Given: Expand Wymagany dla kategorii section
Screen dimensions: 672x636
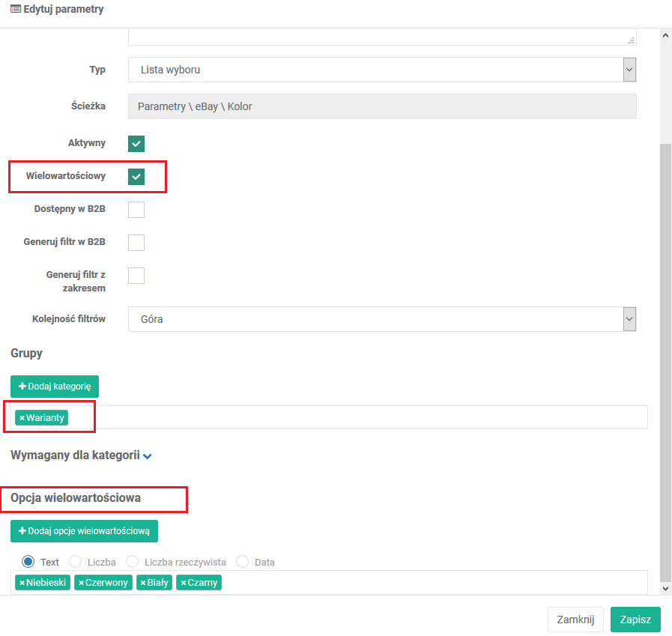Looking at the screenshot, I should (148, 456).
